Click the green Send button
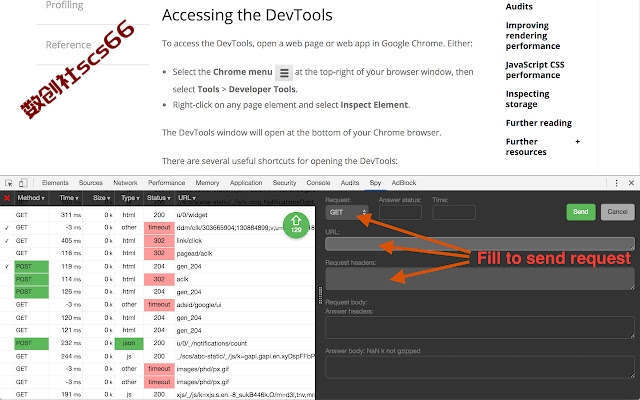Viewport: 640px width, 400px height. point(580,212)
